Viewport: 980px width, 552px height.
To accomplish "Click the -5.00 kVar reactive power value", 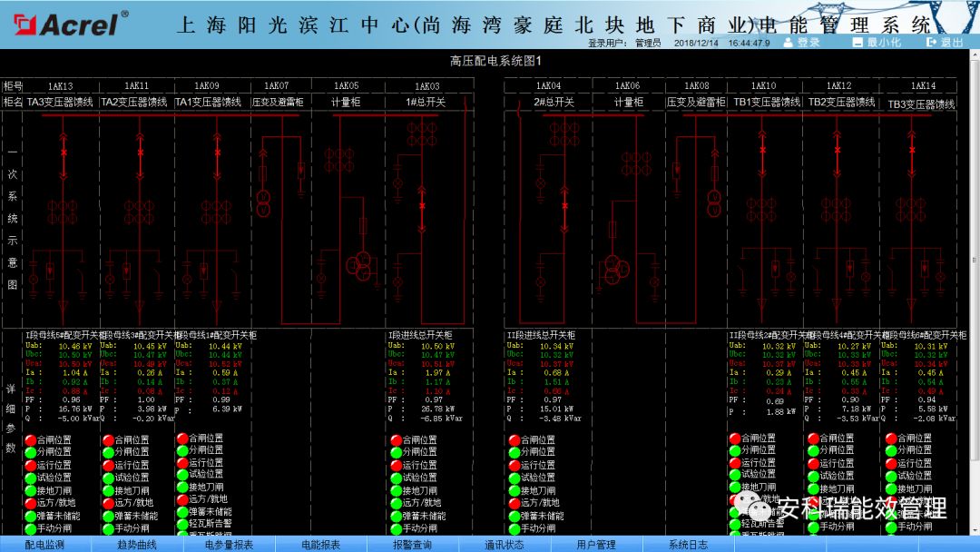I will coord(78,419).
